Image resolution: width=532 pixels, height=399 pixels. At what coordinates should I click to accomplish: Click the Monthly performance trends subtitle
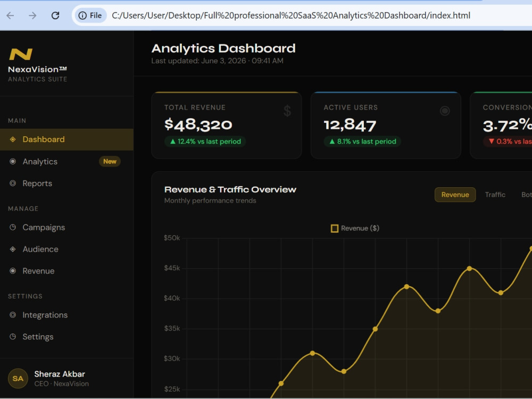[210, 201]
